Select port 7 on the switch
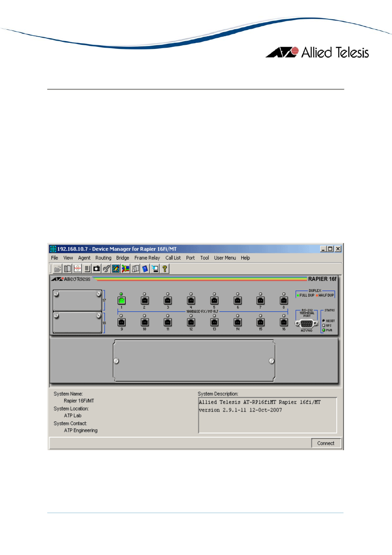The image size is (392, 555). (x=261, y=301)
